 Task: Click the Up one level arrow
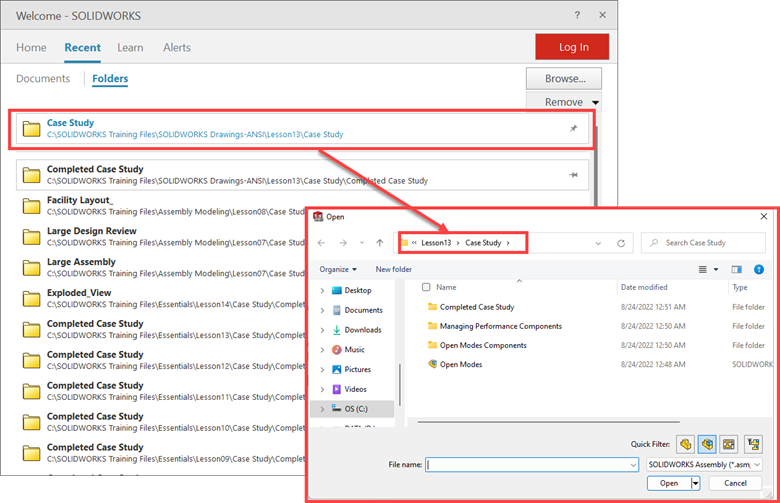coord(380,243)
